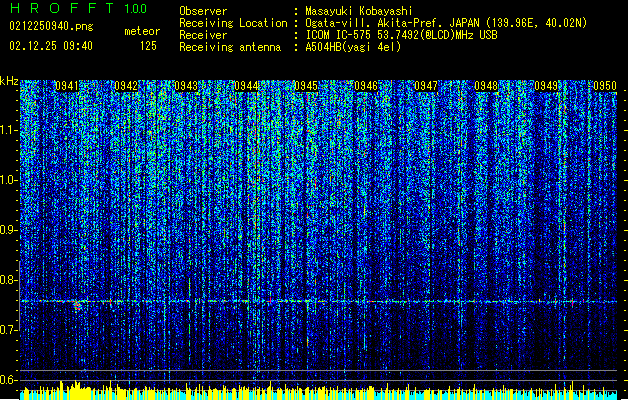629x400 pixels.
Task: Click the 0941 time marker
Action: (x=67, y=86)
